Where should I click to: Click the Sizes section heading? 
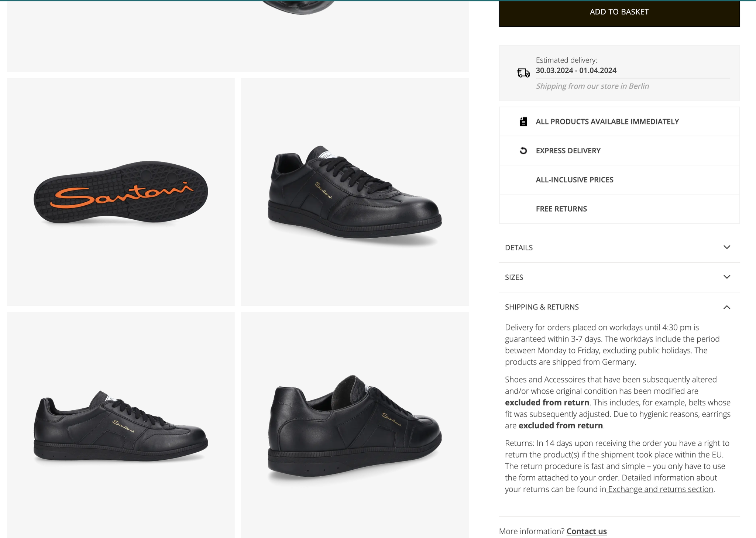click(514, 277)
